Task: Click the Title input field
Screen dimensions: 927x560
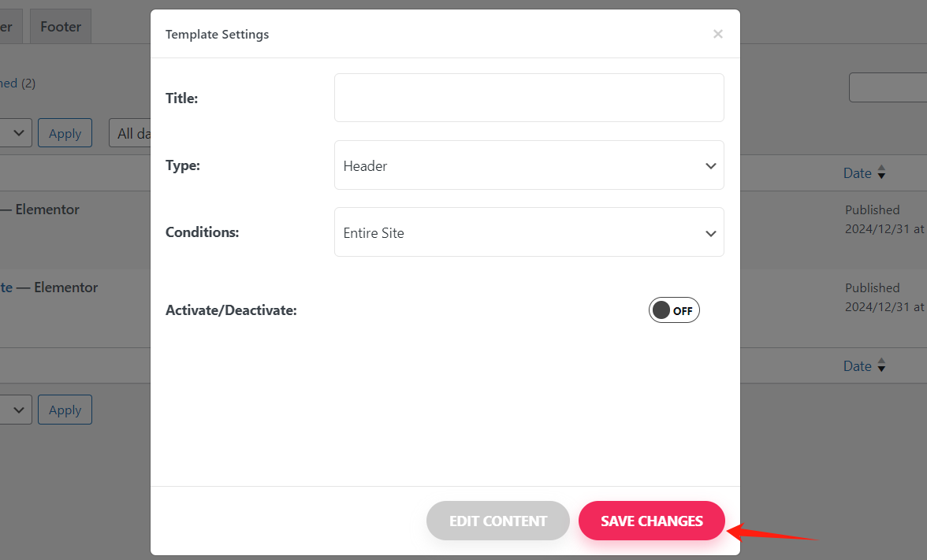Action: 528,98
